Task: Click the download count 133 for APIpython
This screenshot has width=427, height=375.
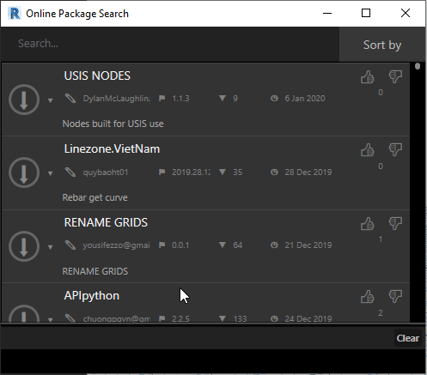Action: click(240, 319)
